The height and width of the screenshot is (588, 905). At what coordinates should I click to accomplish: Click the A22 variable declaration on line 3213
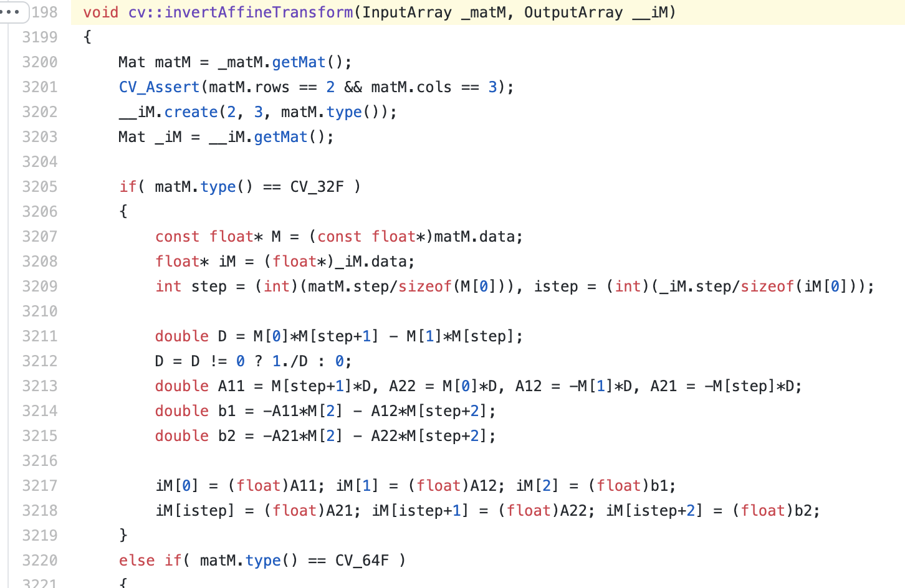(x=403, y=386)
